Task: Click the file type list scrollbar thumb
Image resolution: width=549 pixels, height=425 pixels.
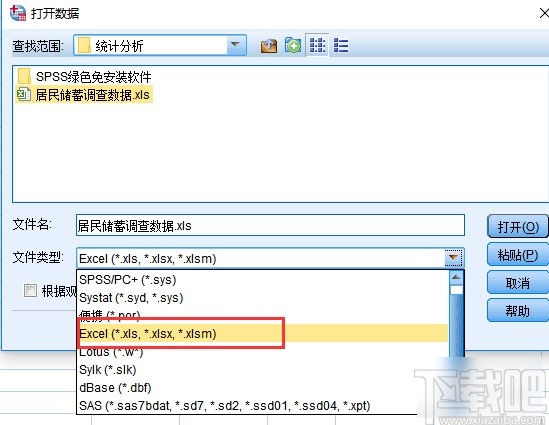Action: click(456, 290)
